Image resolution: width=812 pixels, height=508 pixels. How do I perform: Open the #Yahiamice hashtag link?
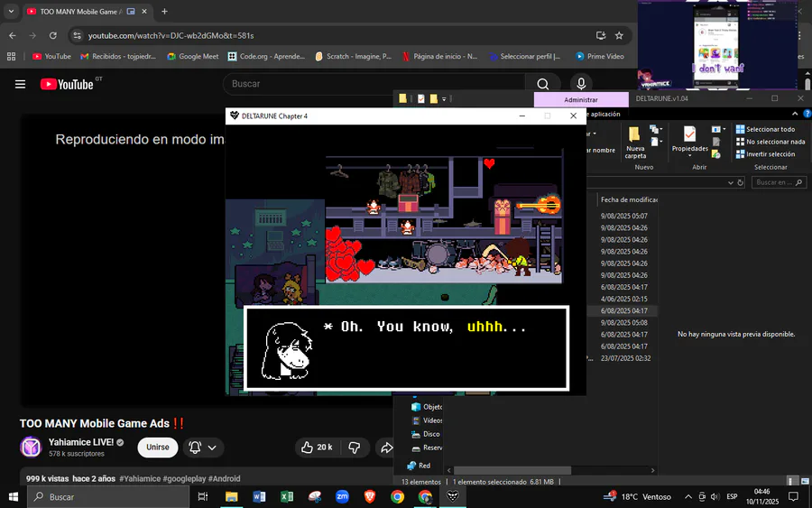click(x=140, y=479)
